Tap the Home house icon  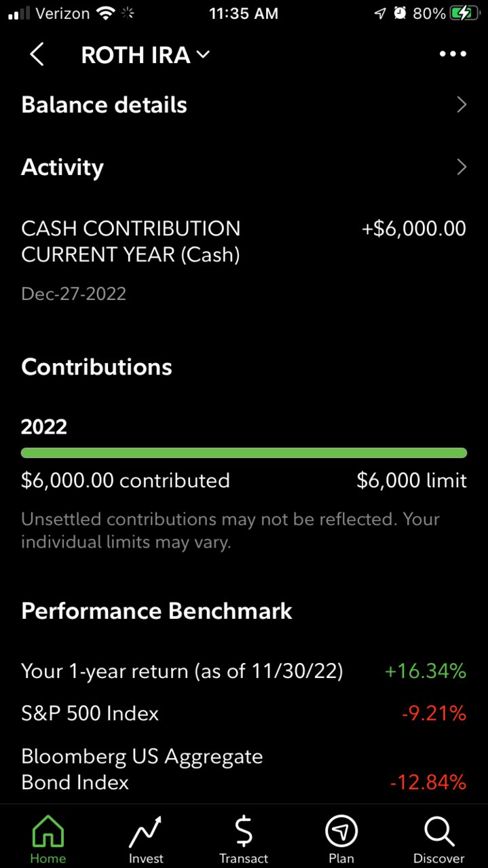click(x=48, y=831)
